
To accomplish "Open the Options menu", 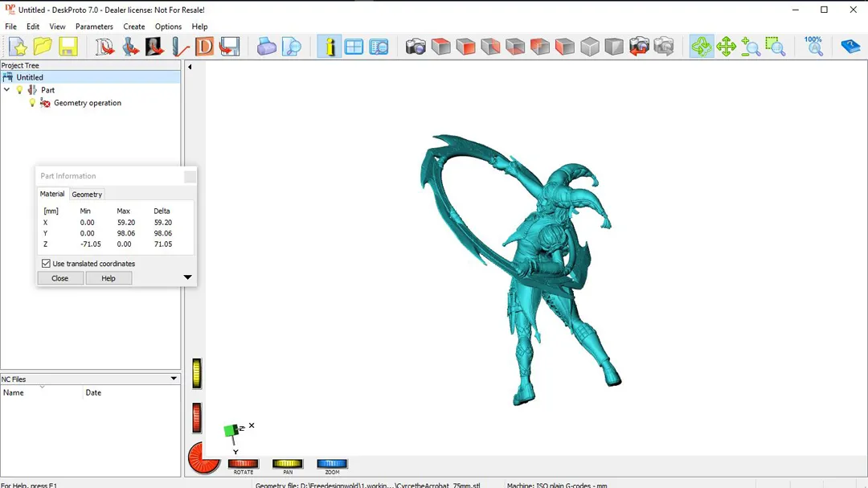I will (x=168, y=27).
